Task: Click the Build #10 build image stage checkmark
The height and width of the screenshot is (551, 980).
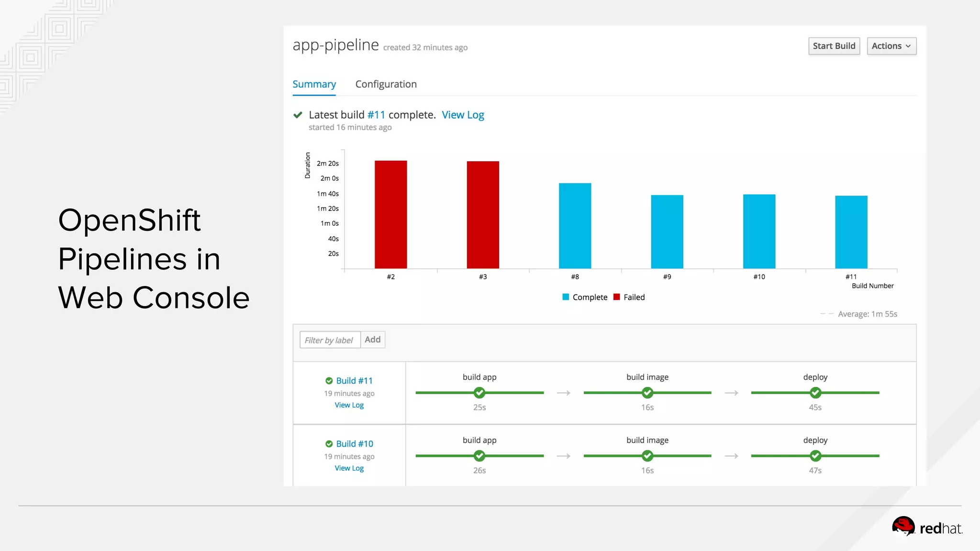Action: [647, 456]
